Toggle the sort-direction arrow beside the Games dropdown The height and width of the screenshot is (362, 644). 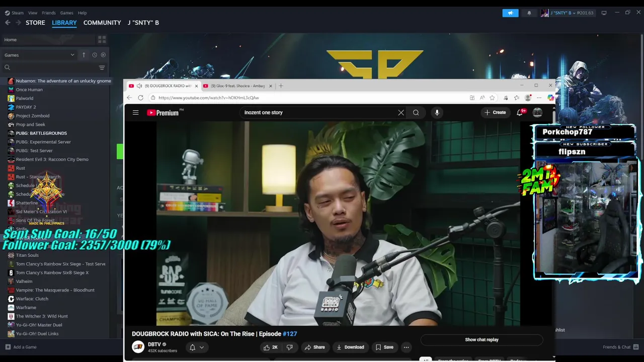click(84, 55)
